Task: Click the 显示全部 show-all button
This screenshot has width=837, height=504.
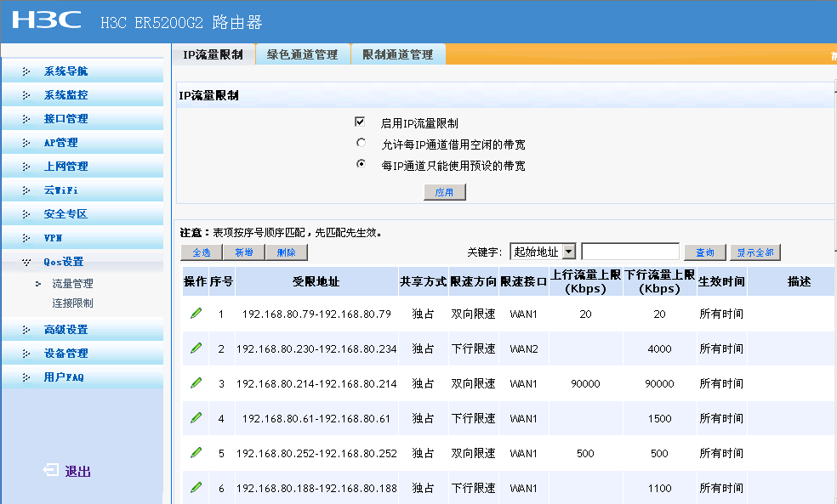Action: [755, 252]
